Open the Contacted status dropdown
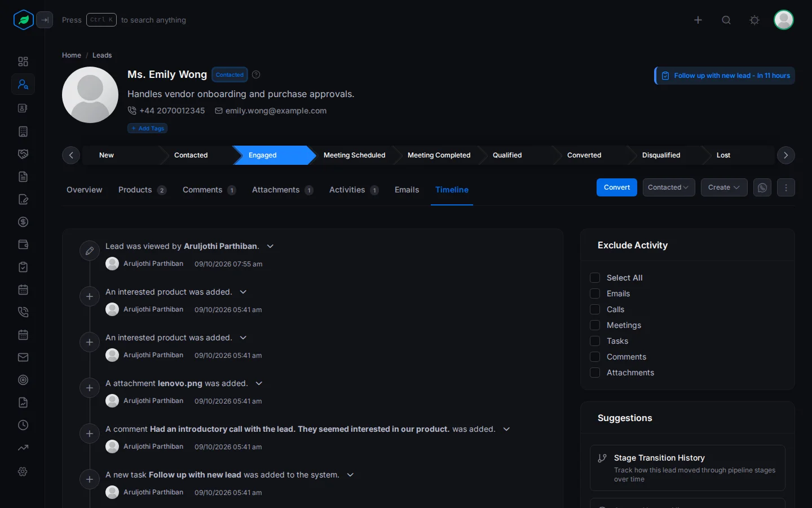 click(x=669, y=187)
